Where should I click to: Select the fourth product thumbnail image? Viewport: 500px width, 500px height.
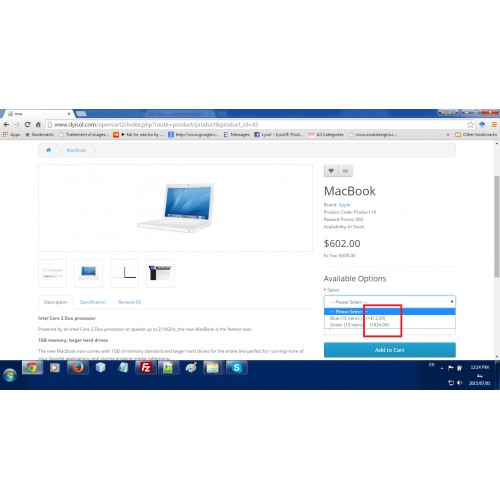coord(160,273)
